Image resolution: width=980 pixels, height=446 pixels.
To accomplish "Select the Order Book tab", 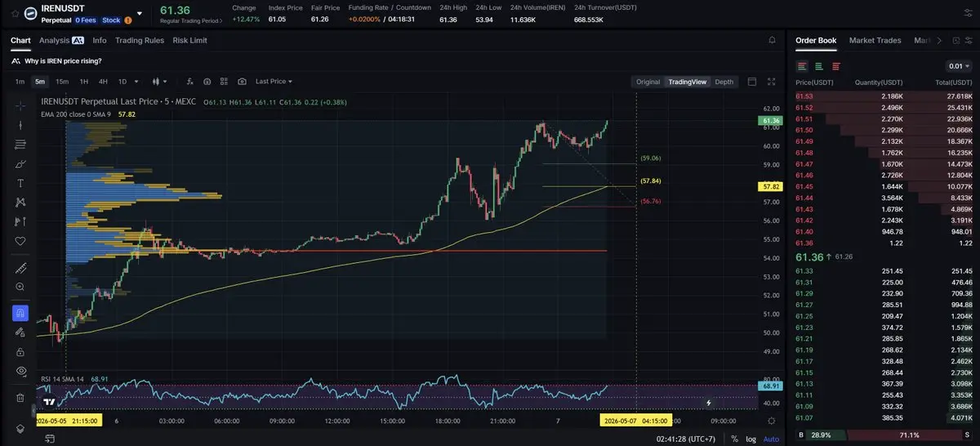I will (816, 40).
